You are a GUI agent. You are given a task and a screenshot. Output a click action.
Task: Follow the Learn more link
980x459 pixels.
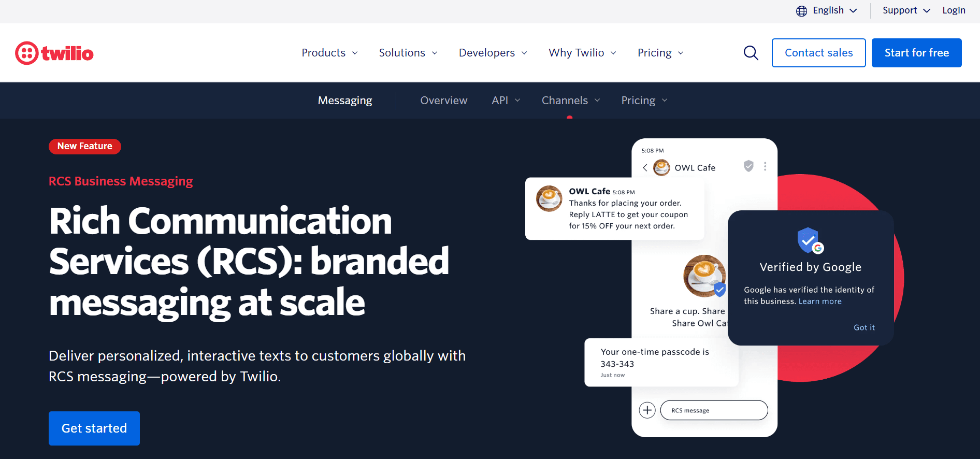(820, 302)
